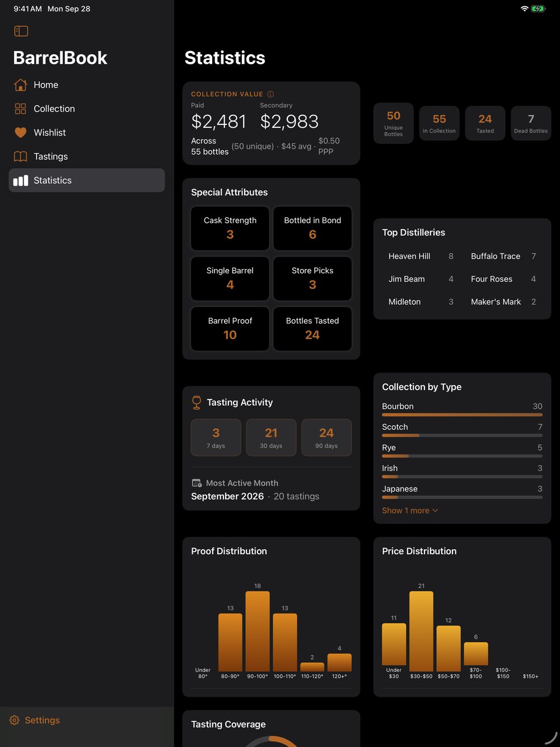This screenshot has width=560, height=747.
Task: Select the Statistics menu item
Action: [87, 180]
